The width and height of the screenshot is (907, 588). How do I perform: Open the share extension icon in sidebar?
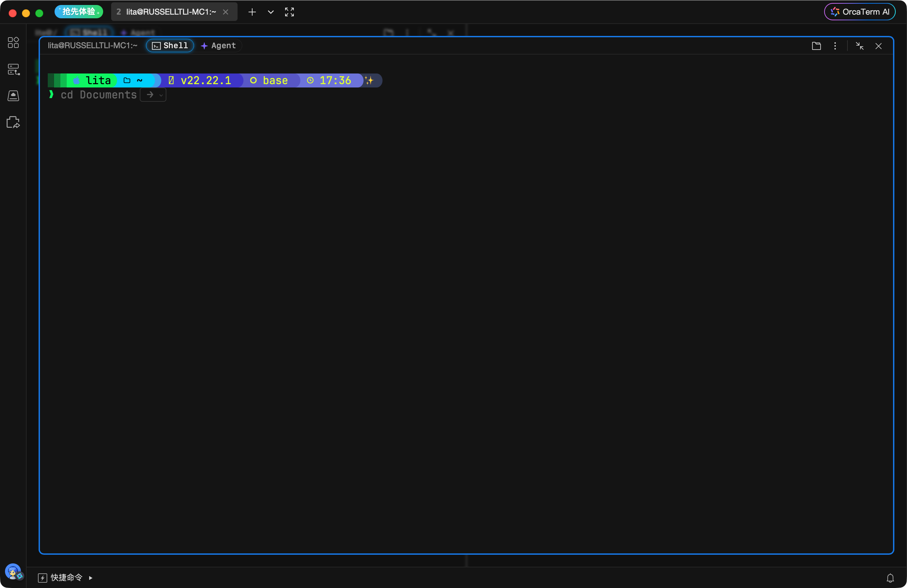coord(13,122)
